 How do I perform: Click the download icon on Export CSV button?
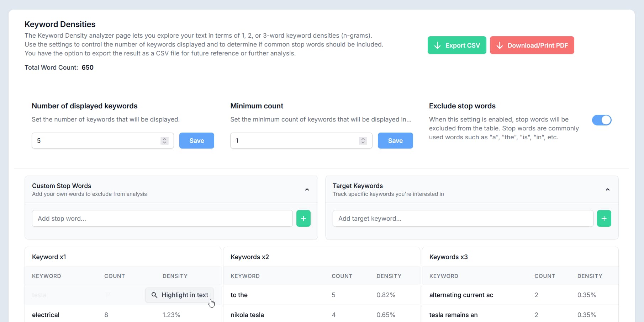point(437,45)
